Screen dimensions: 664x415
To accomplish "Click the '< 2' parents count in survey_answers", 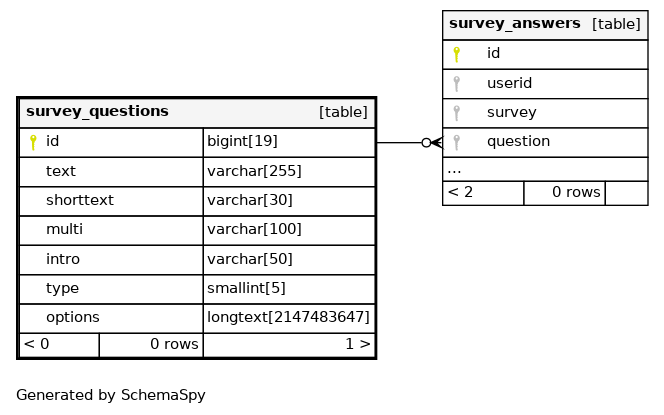I will pos(460,192).
